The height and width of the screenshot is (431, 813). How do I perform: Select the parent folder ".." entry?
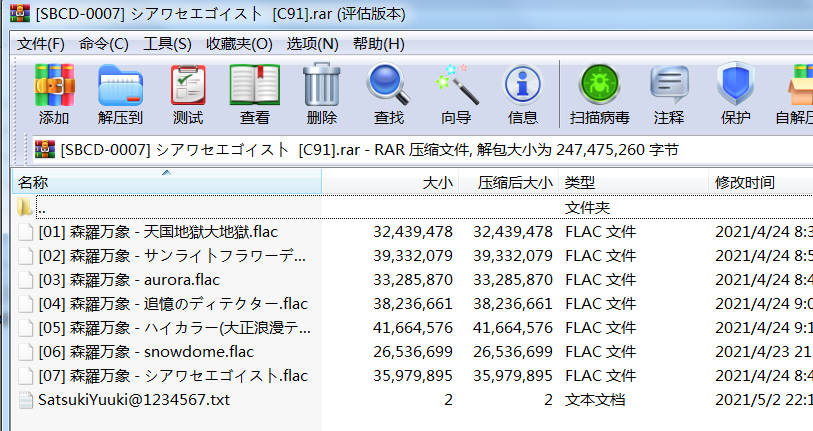tap(41, 208)
